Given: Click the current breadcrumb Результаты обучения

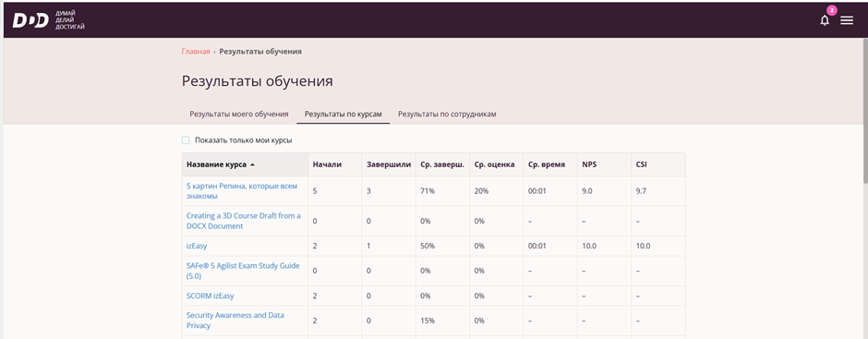Looking at the screenshot, I should click(x=260, y=52).
